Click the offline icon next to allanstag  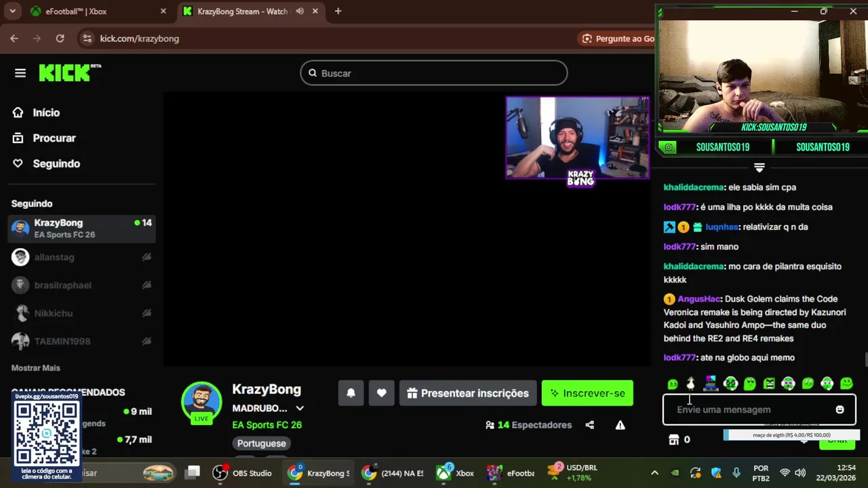[x=146, y=257]
